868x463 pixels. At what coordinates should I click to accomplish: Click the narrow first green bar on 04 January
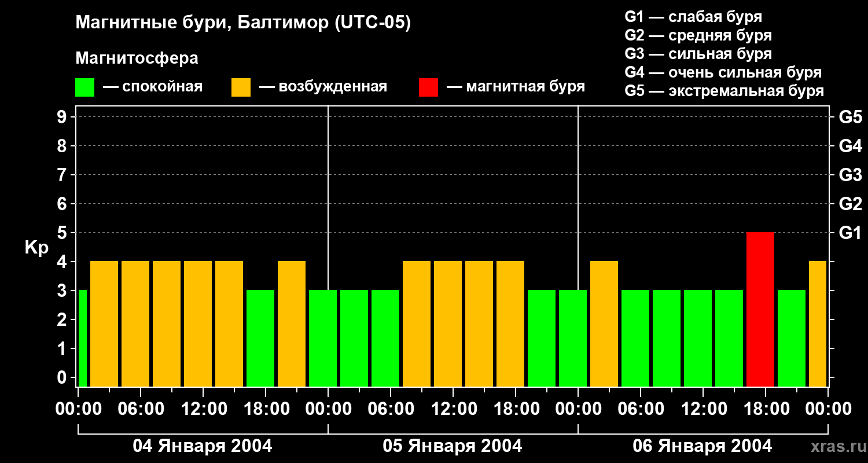[x=83, y=338]
